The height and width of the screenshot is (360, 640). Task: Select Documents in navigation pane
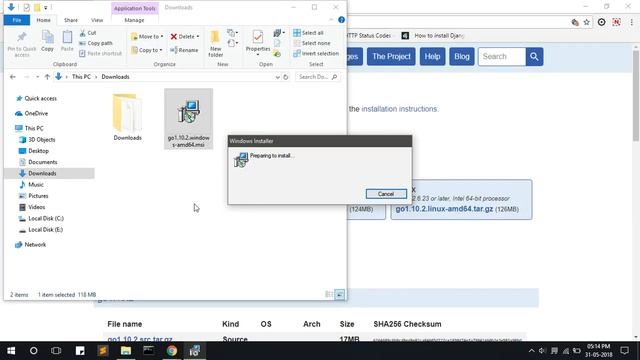(42, 162)
